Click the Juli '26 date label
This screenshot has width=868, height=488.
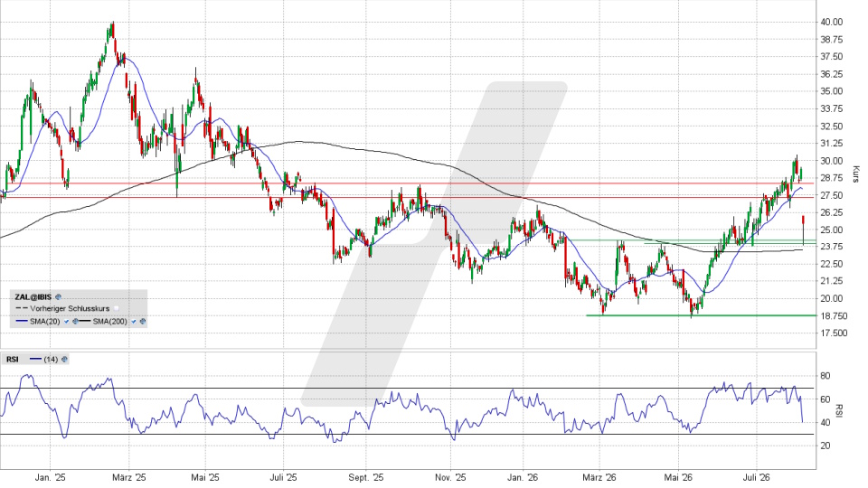click(757, 477)
